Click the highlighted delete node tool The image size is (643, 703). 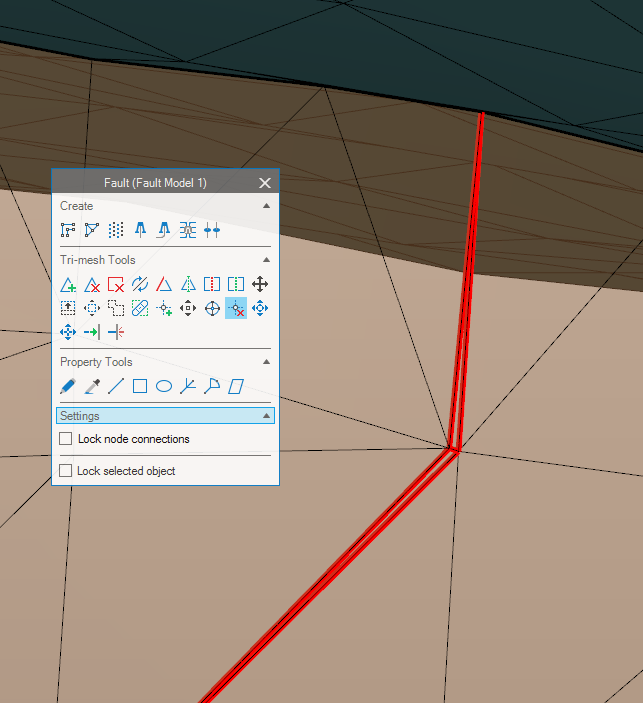(236, 308)
